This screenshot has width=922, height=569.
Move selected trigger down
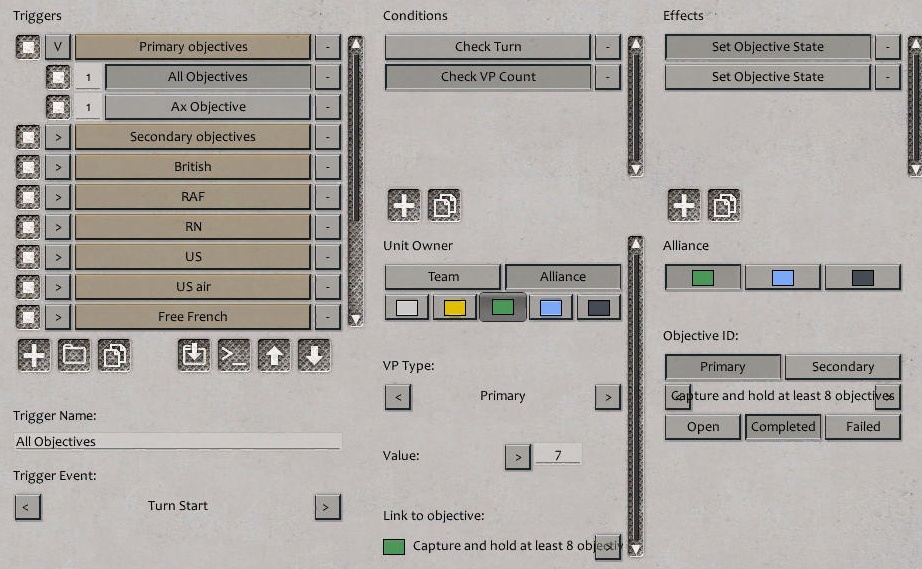click(314, 356)
